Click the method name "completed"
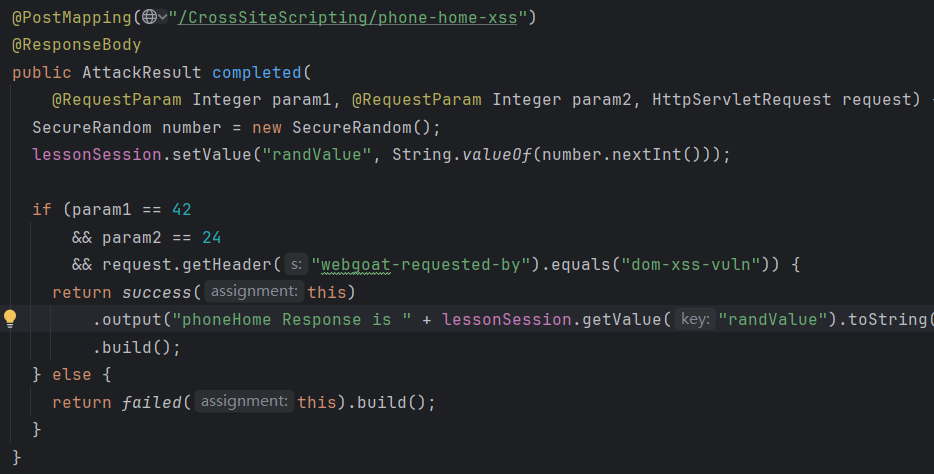 click(256, 73)
